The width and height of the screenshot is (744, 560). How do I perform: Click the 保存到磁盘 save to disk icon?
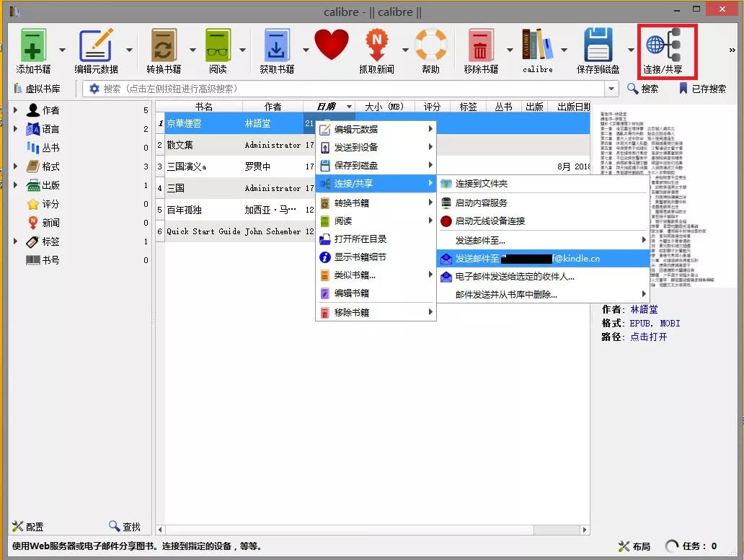click(x=598, y=45)
